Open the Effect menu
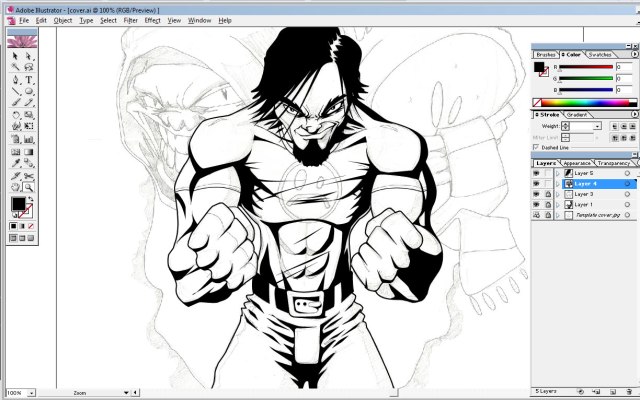The height and width of the screenshot is (400, 640). coord(152,20)
